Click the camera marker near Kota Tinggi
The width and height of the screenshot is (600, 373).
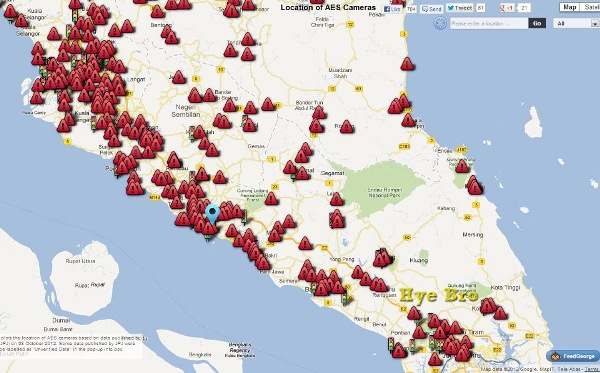click(500, 314)
